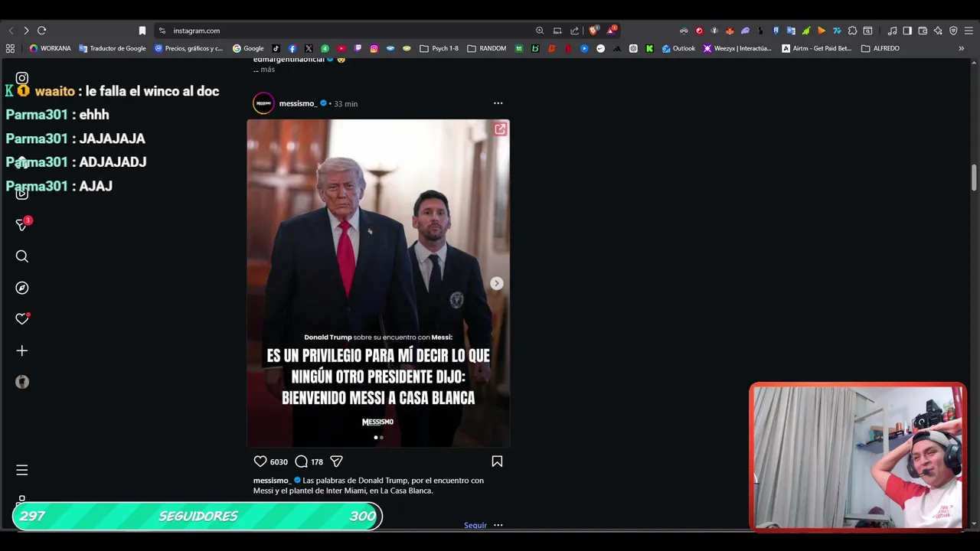Open three-dot menu next to Seguir
This screenshot has height=551, width=980.
[498, 526]
